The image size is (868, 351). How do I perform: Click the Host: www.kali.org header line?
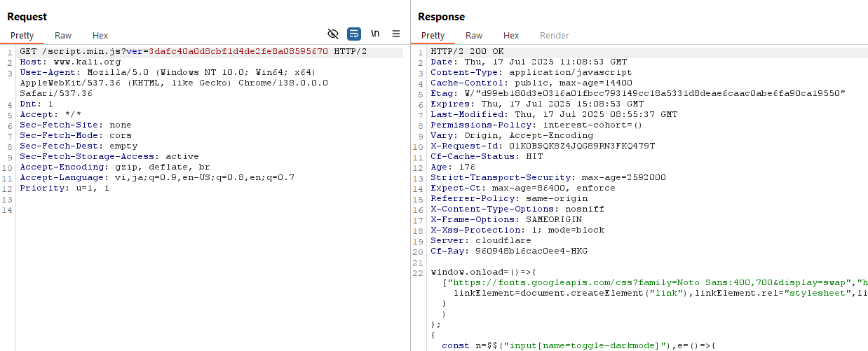[70, 62]
